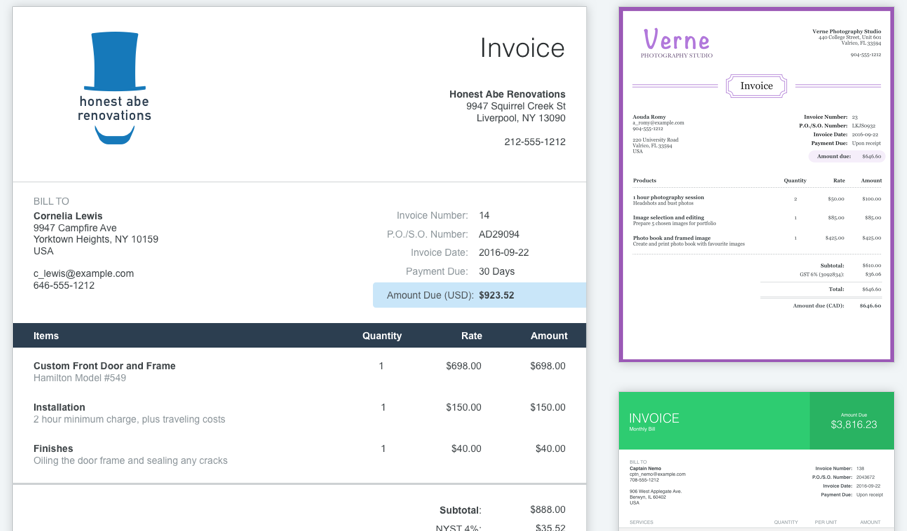The height and width of the screenshot is (531, 907).
Task: Click the Subtotal value $888.00
Action: click(548, 510)
